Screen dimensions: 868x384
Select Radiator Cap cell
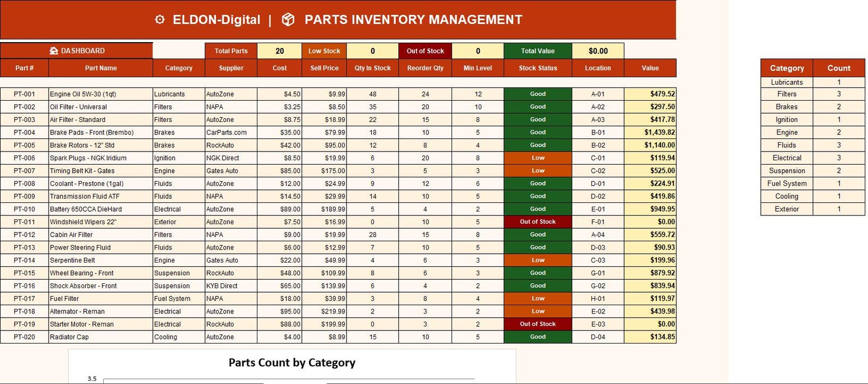click(x=101, y=337)
